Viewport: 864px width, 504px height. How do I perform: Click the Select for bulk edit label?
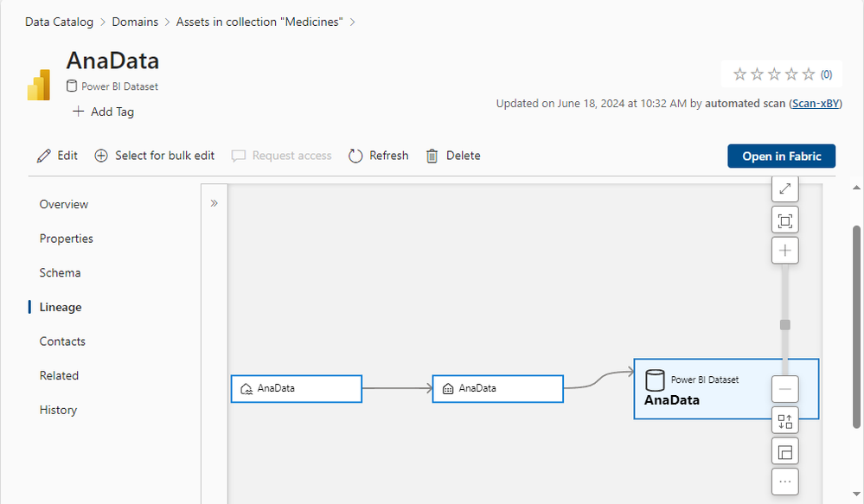tap(164, 156)
